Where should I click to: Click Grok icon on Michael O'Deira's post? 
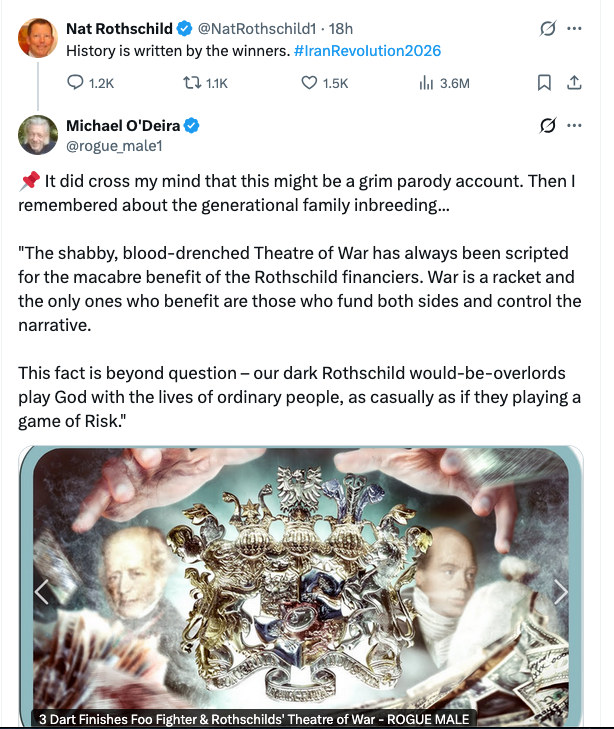pos(547,126)
